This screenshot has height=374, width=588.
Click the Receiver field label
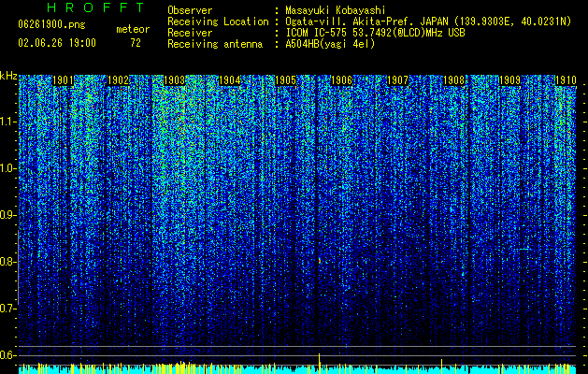[190, 33]
